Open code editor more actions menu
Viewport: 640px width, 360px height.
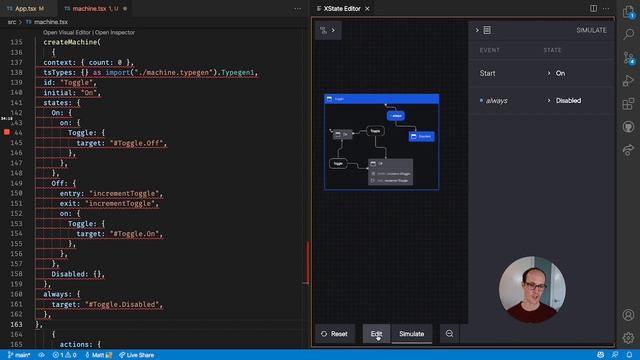[298, 9]
